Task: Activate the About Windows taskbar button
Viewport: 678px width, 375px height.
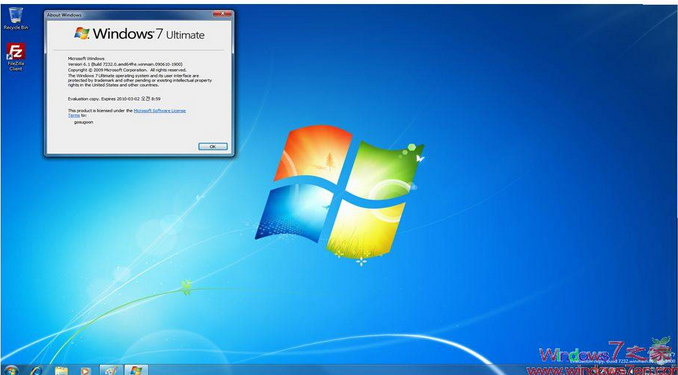Action: click(136, 370)
